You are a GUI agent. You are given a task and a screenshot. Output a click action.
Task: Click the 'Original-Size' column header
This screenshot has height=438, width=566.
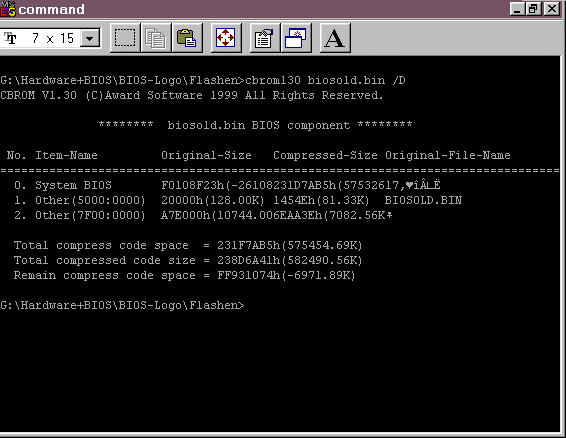[x=206, y=155]
